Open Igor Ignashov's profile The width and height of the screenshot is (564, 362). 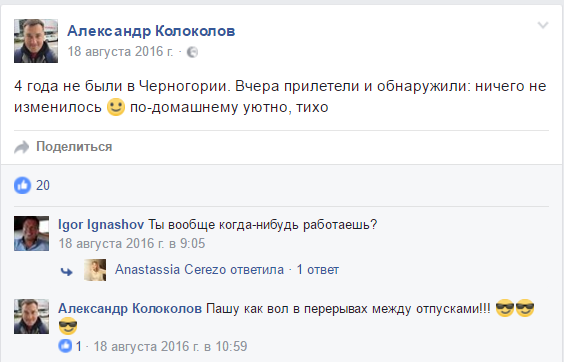(x=101, y=225)
